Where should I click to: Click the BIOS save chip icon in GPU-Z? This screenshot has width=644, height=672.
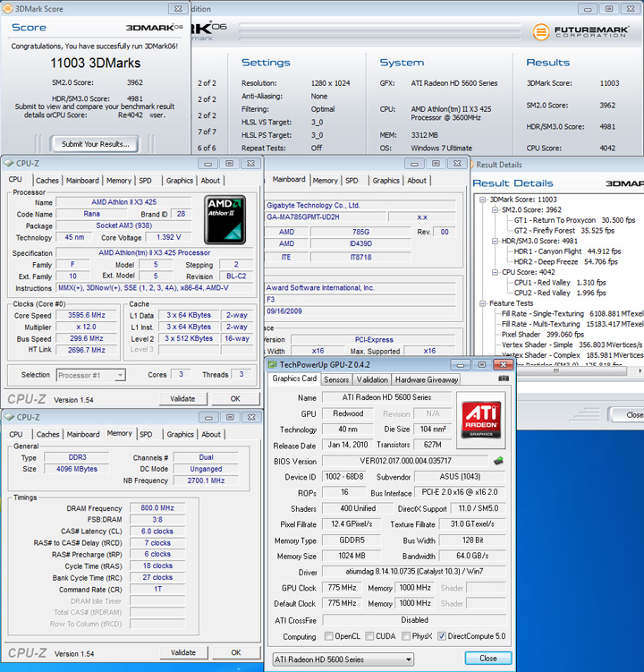tap(498, 461)
